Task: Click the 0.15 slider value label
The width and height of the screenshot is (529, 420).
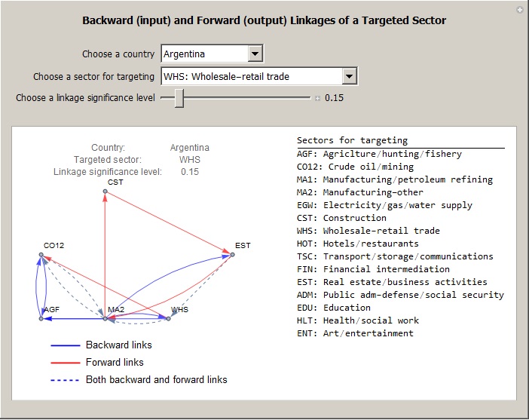Action: [334, 98]
